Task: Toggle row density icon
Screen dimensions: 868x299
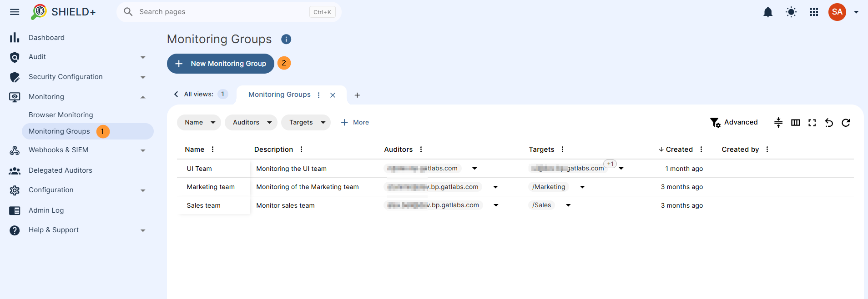Action: (x=778, y=122)
